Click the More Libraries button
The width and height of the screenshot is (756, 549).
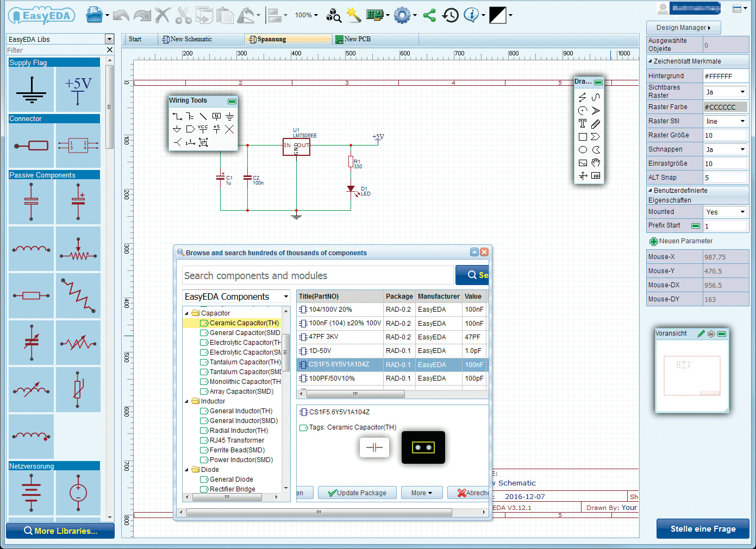[60, 531]
